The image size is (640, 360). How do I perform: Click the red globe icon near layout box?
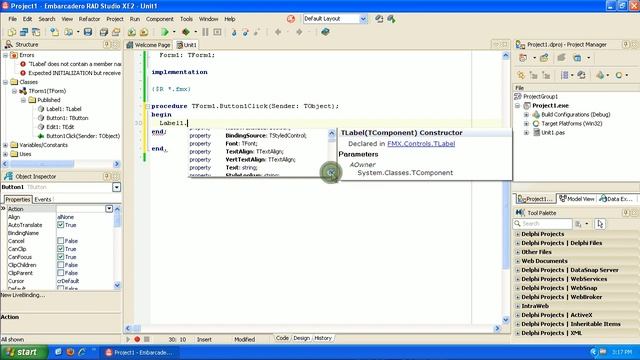291,19
